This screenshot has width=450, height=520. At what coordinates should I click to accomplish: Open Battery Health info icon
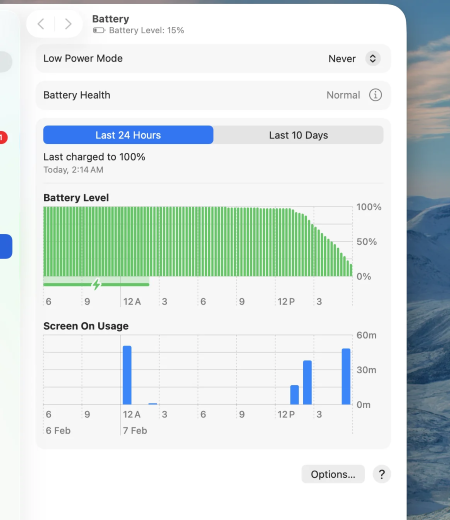[375, 95]
